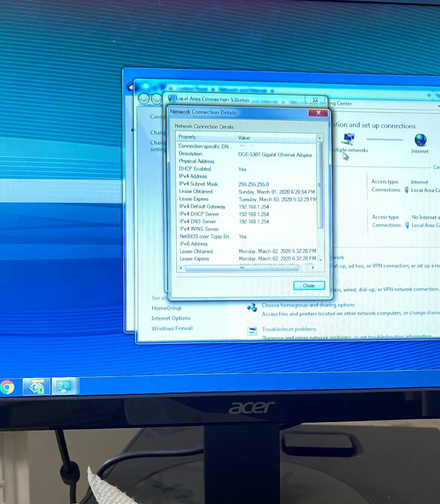This screenshot has width=440, height=504.
Task: Click the scroll up arrow in details list
Action: pos(320,138)
